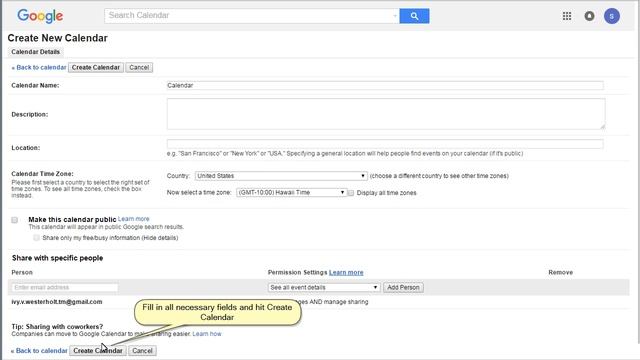640x360 pixels.
Task: Open Learn more beside Permission Settings
Action: (346, 272)
